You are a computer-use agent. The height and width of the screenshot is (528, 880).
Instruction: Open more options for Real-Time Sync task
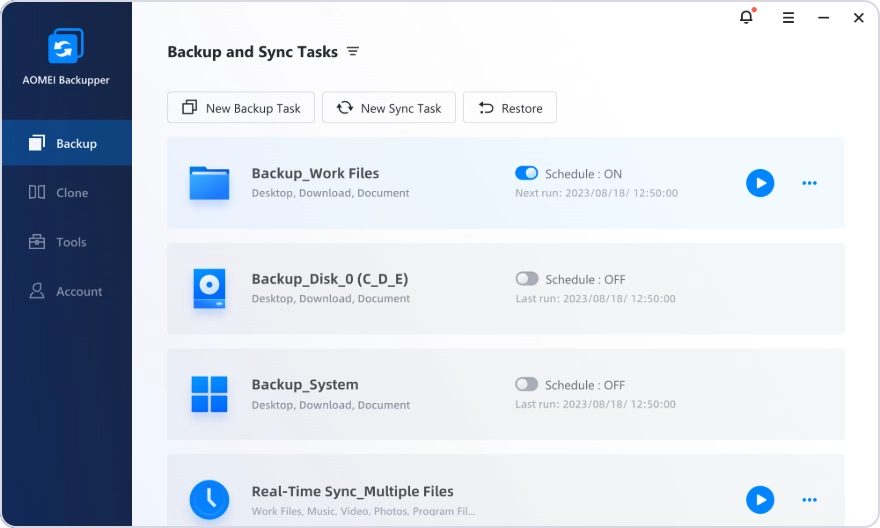click(810, 500)
